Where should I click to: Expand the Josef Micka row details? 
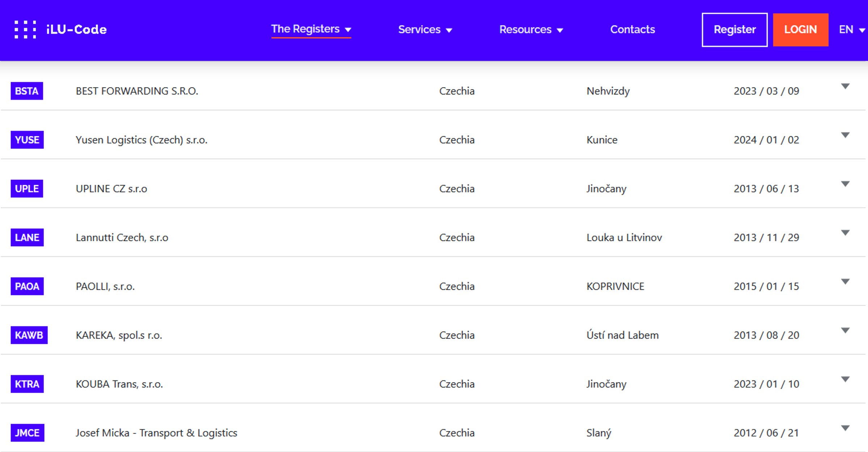click(845, 428)
